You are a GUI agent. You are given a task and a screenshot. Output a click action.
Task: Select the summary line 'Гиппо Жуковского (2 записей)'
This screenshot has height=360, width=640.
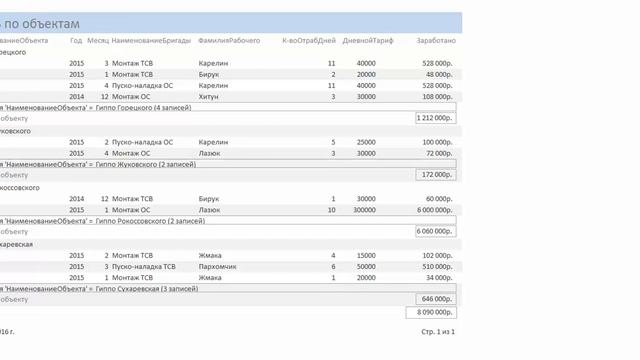click(x=146, y=164)
